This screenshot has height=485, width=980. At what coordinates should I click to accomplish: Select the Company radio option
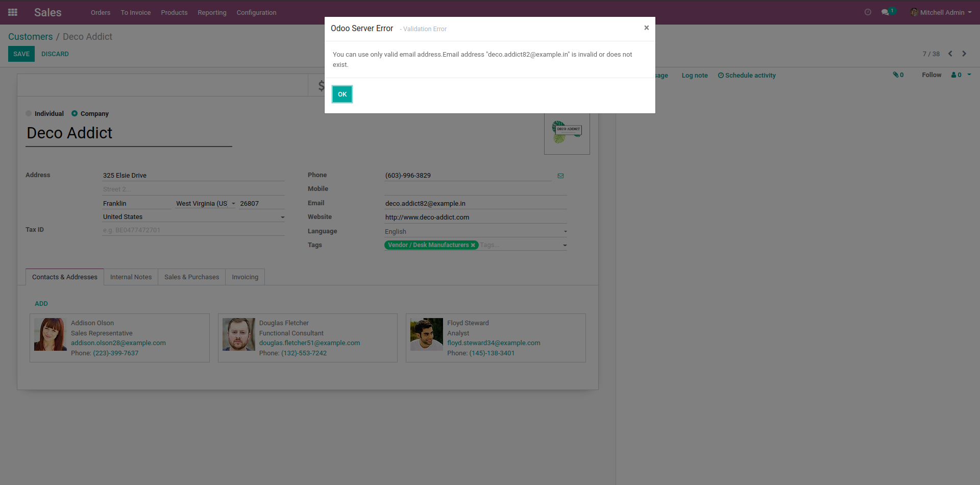75,113
